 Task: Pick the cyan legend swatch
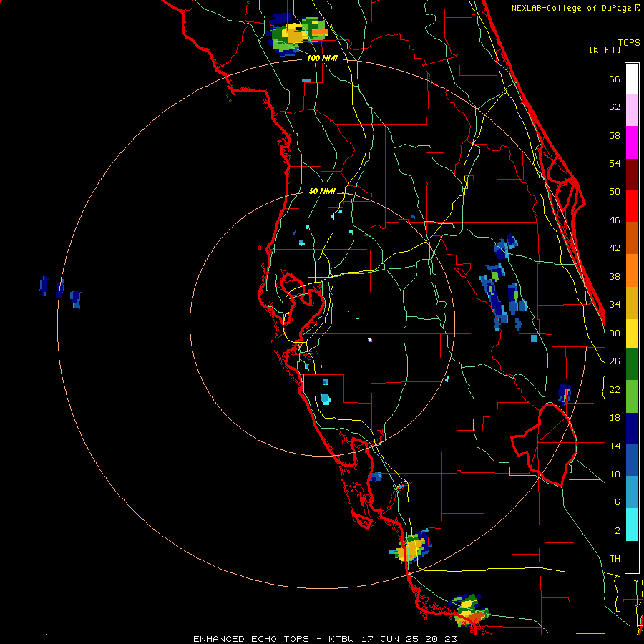click(632, 525)
